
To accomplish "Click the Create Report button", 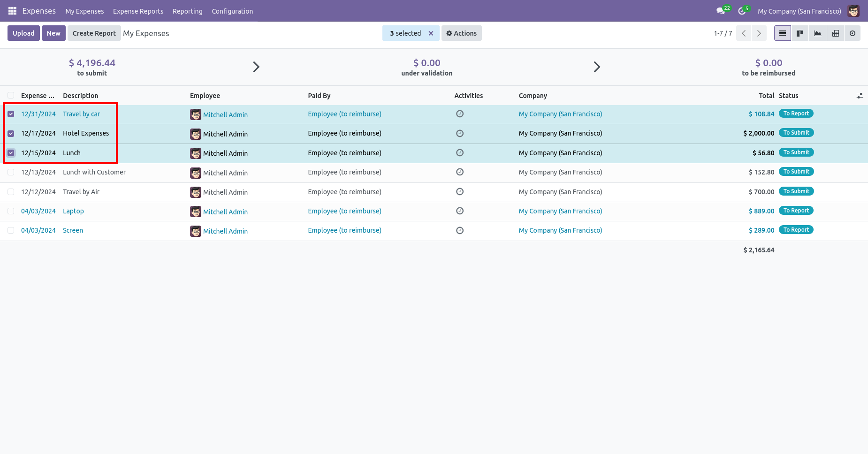I will coord(94,33).
